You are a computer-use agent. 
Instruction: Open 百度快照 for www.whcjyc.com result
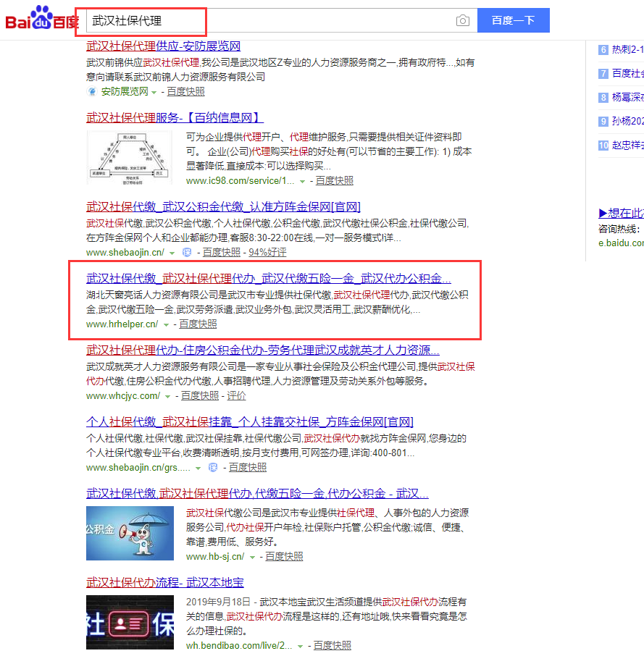(x=200, y=396)
